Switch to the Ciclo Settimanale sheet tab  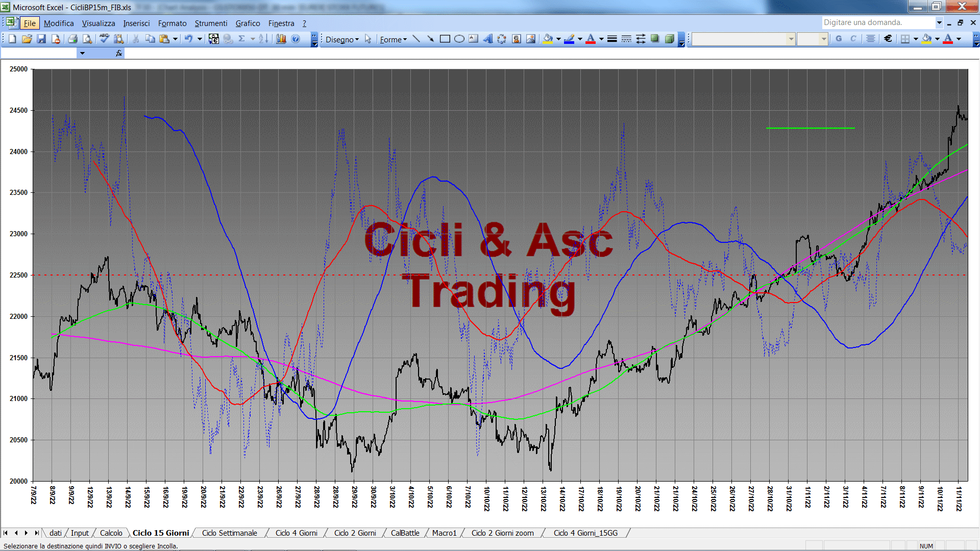click(x=230, y=533)
